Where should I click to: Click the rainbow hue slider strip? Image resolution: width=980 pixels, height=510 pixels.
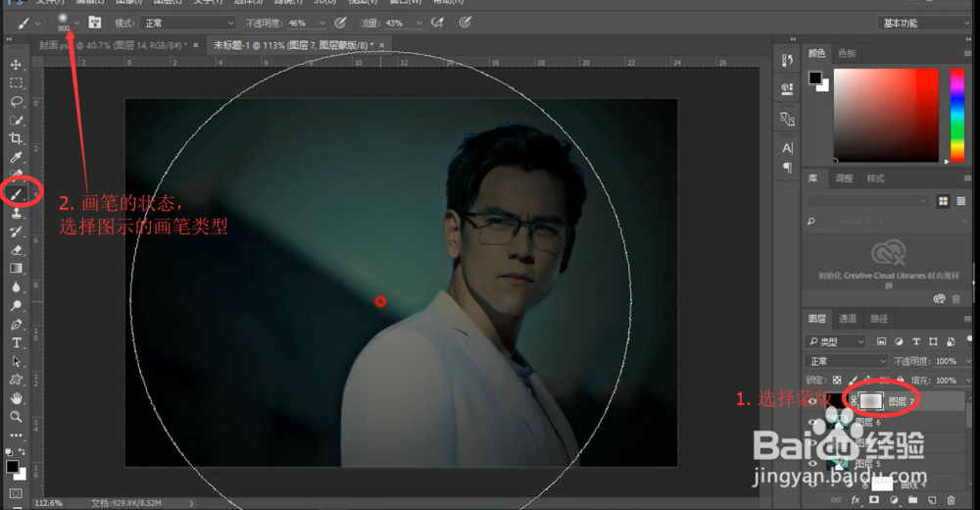956,115
